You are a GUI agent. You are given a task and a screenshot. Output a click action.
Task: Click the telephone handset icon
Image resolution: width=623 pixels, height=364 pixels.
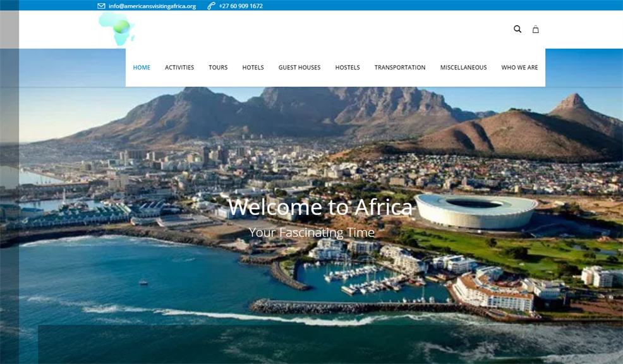click(x=212, y=6)
